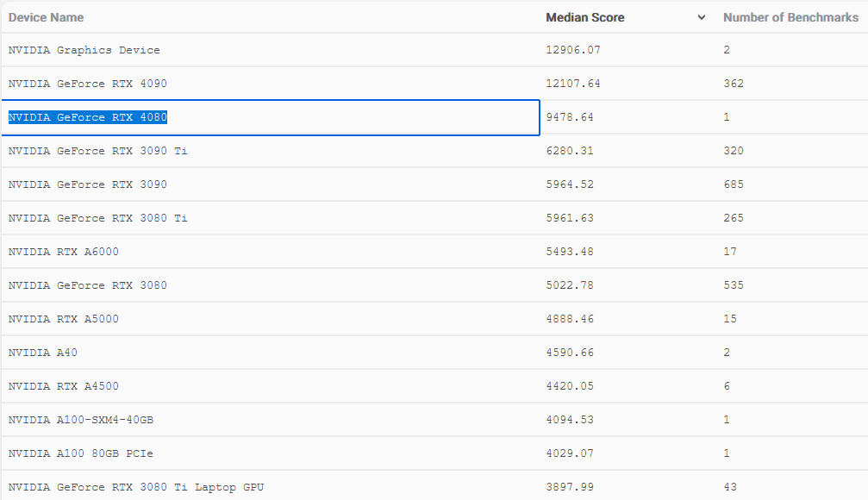Open RTX 3080 Ti Laptop GPU entry
The image size is (868, 500).
(136, 487)
